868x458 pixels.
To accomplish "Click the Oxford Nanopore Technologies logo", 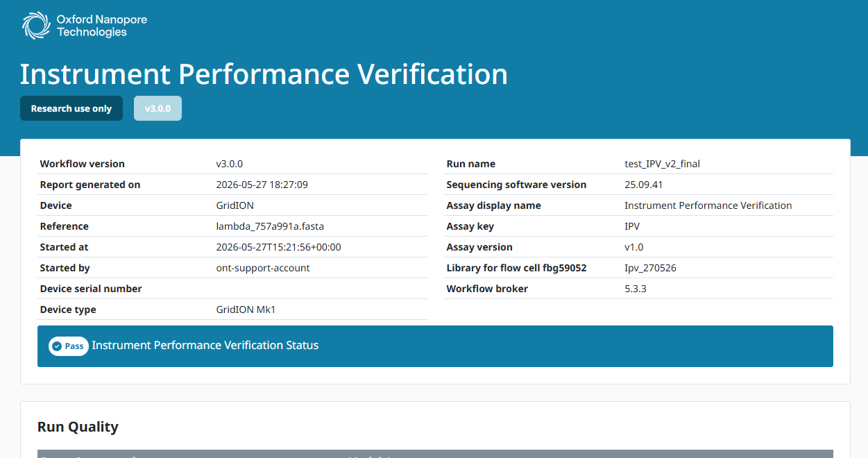I will 85,26.
